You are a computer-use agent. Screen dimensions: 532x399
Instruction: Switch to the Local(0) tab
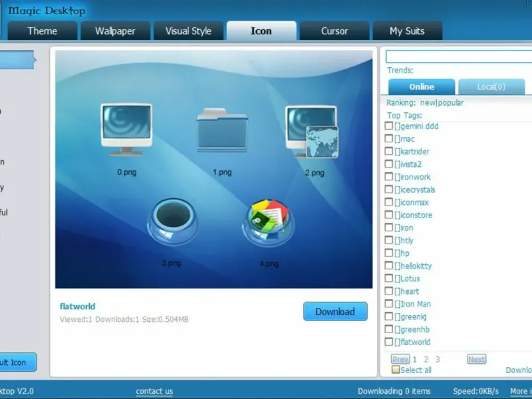click(x=491, y=87)
